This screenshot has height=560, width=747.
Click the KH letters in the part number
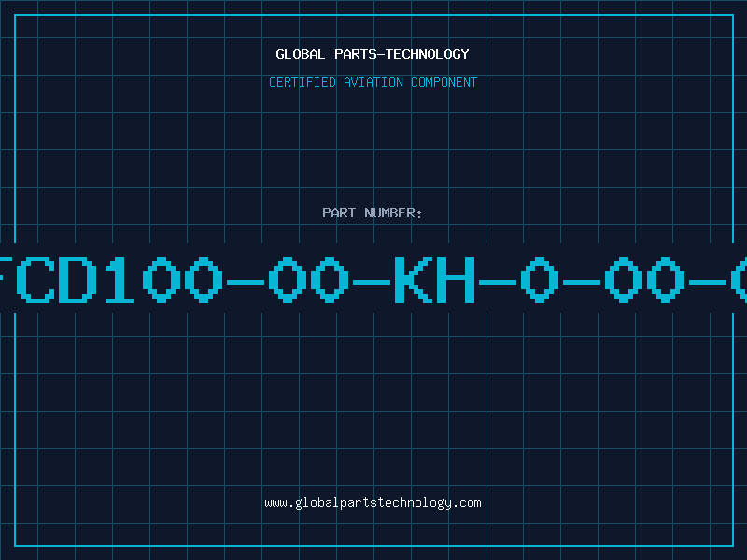pos(435,279)
